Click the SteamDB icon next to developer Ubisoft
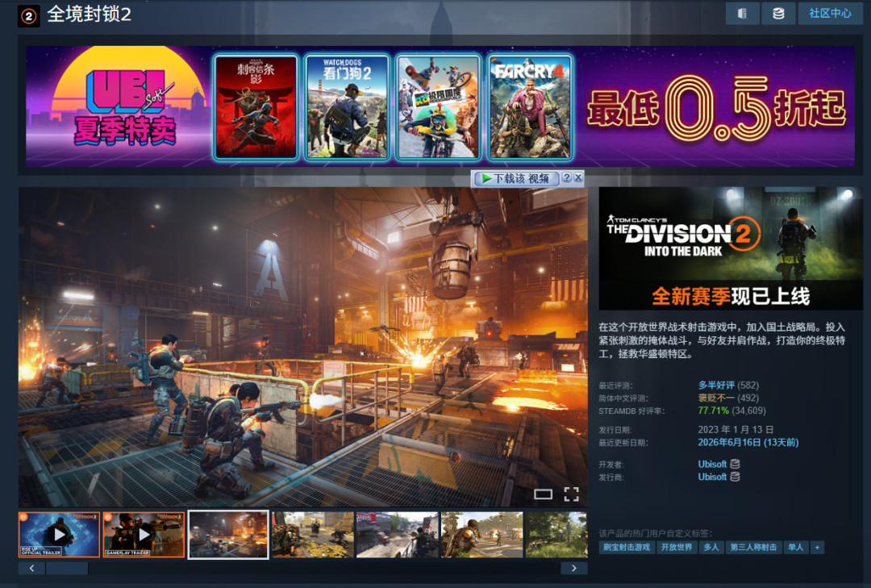Screen dimensions: 871x588 [735, 464]
